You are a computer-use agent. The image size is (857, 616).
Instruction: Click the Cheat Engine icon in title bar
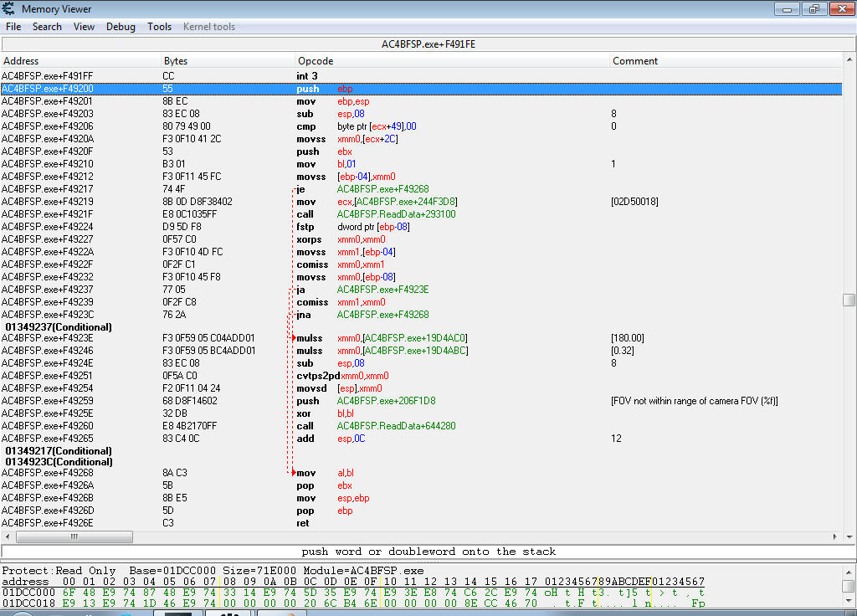(9, 9)
